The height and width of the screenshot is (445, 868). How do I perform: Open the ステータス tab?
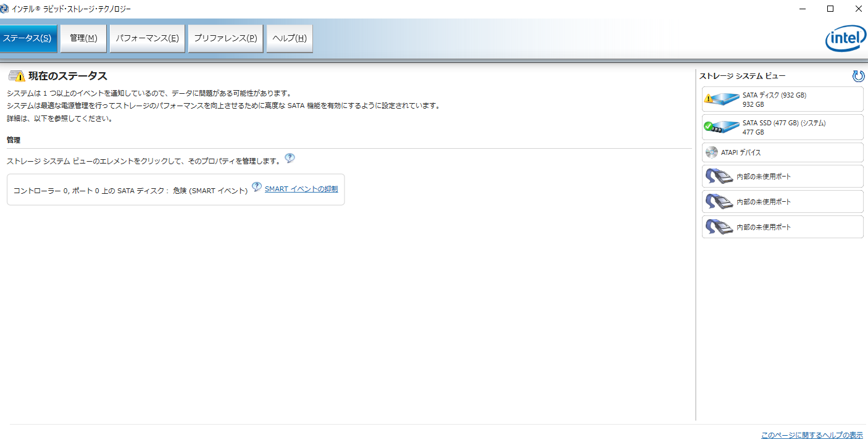click(x=27, y=38)
